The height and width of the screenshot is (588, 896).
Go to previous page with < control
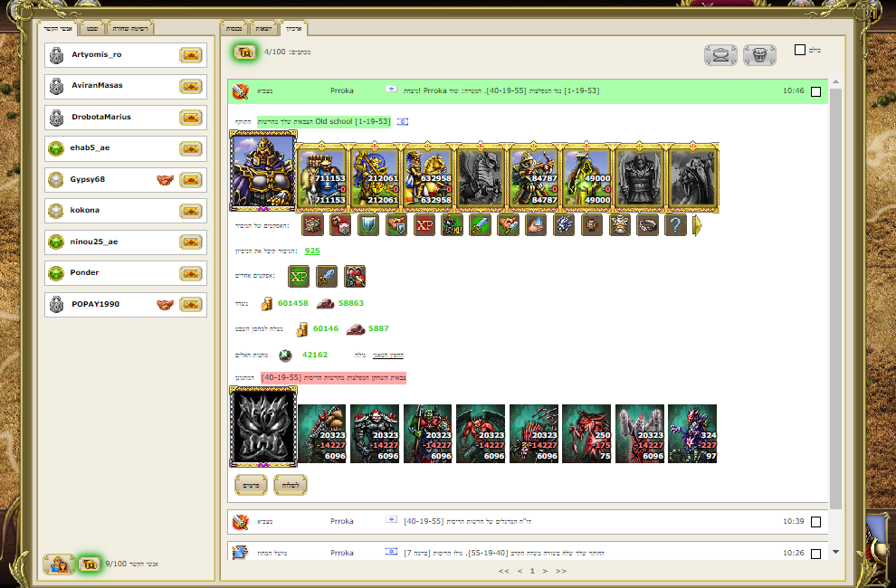point(520,571)
